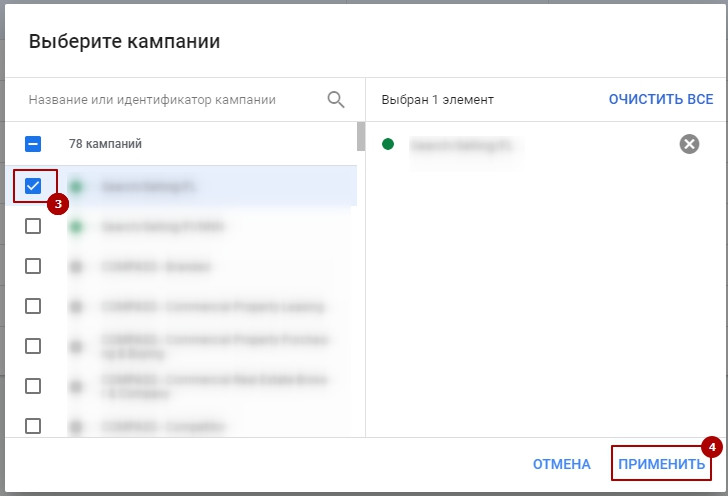The width and height of the screenshot is (728, 496).
Task: Click the first list campaign's green status dot
Action: click(76, 186)
